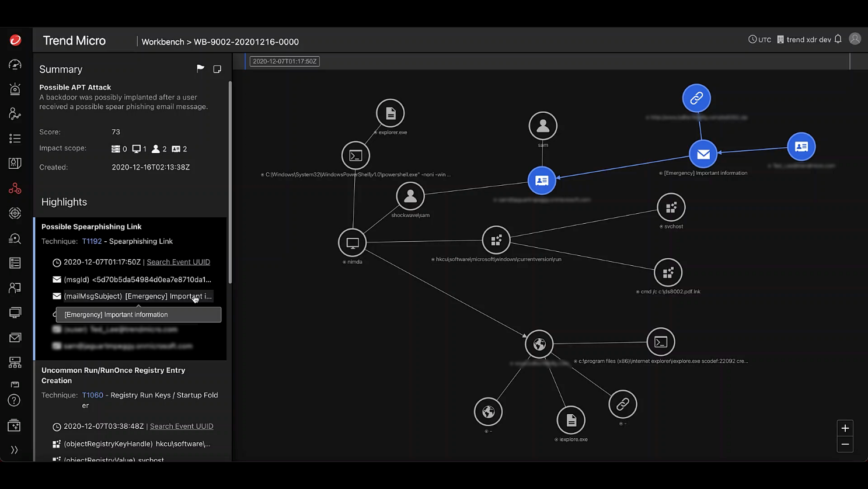Click the objectRegistryKeyHandle row
Image resolution: width=868 pixels, height=489 pixels.
(133, 444)
